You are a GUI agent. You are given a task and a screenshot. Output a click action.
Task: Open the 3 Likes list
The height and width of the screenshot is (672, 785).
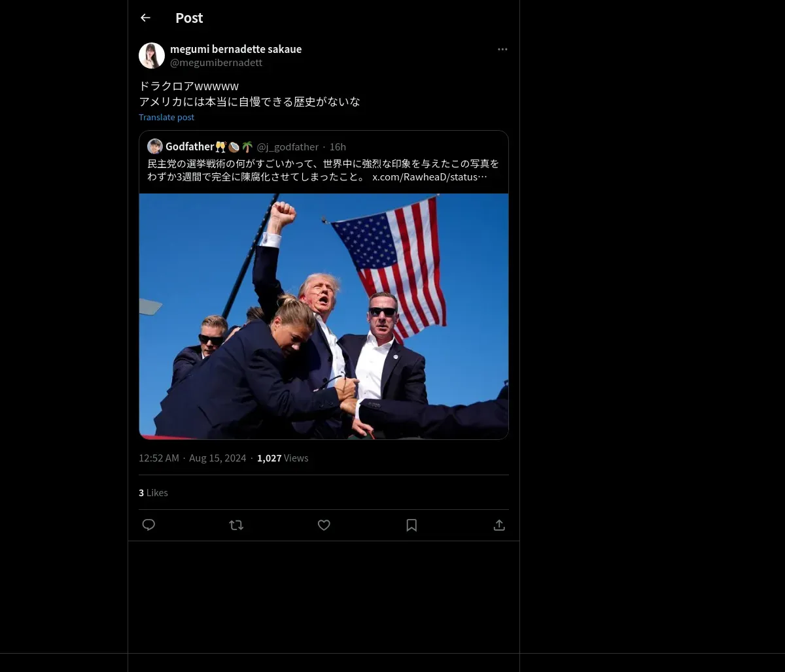point(153,493)
